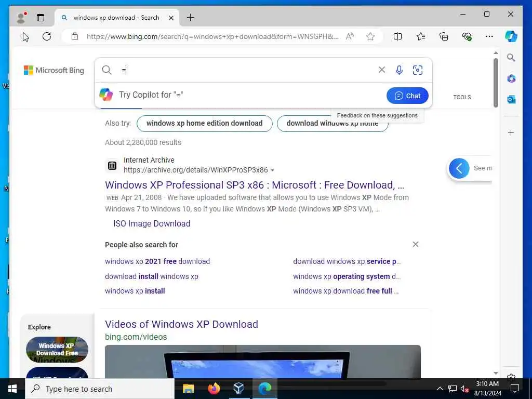This screenshot has height=399, width=532.
Task: Open archive.org result URL
Action: tap(196, 170)
